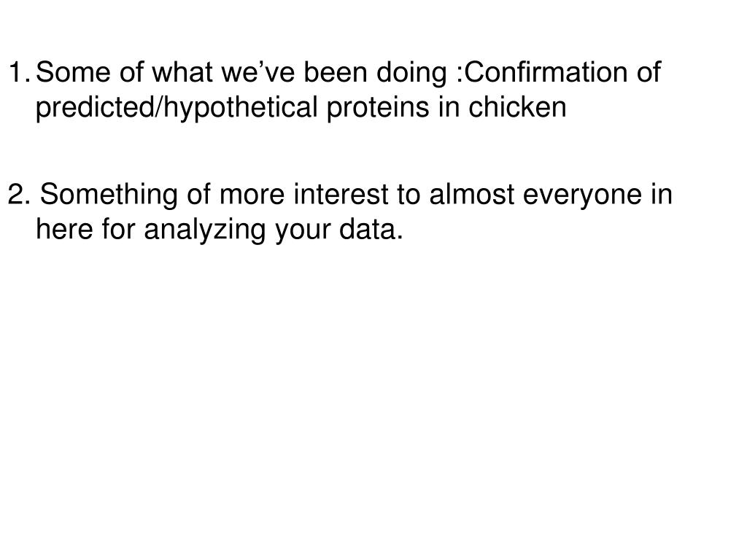The image size is (747, 560).
Task: Click the word "data." ending item two
Action: click(371, 229)
